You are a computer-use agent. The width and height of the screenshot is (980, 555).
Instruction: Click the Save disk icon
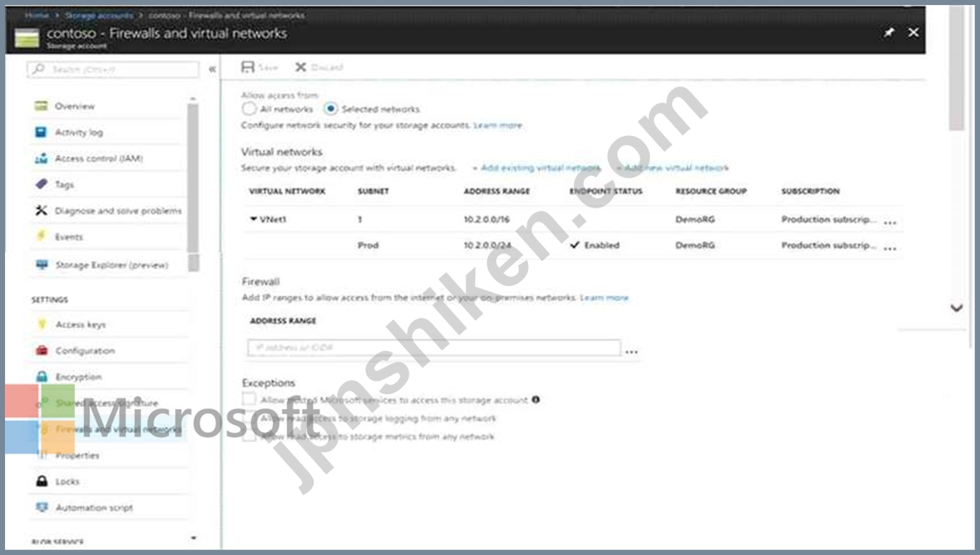pyautogui.click(x=248, y=67)
